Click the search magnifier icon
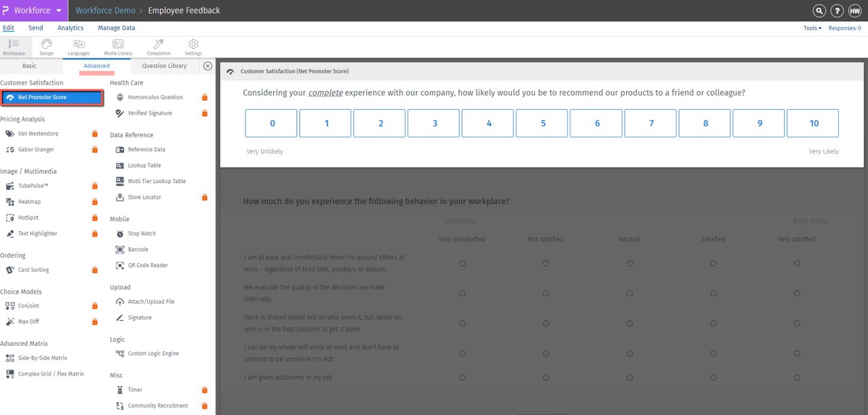This screenshot has height=415, width=868. tap(818, 10)
